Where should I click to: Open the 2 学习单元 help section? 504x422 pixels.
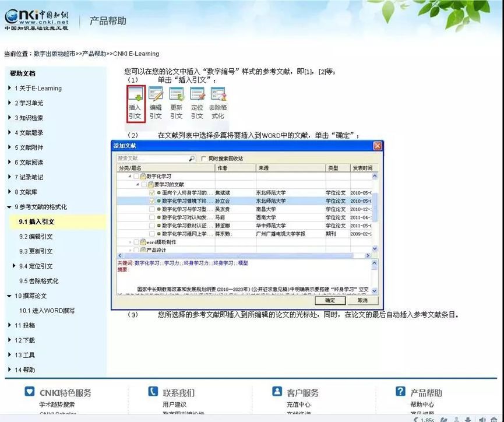pos(29,103)
